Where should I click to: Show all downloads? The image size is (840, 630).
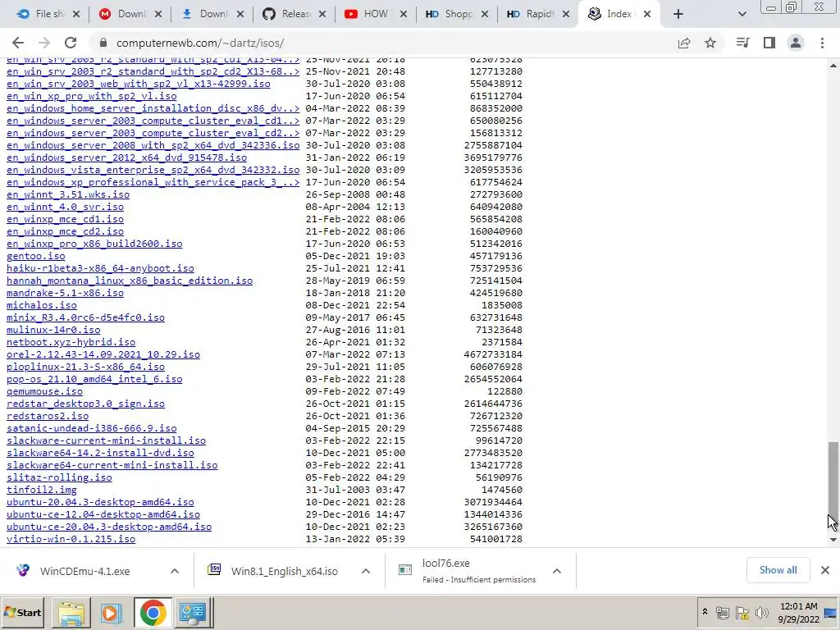pyautogui.click(x=778, y=570)
